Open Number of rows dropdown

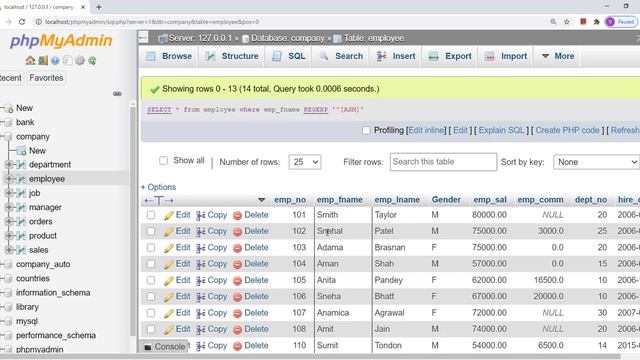[x=304, y=162]
